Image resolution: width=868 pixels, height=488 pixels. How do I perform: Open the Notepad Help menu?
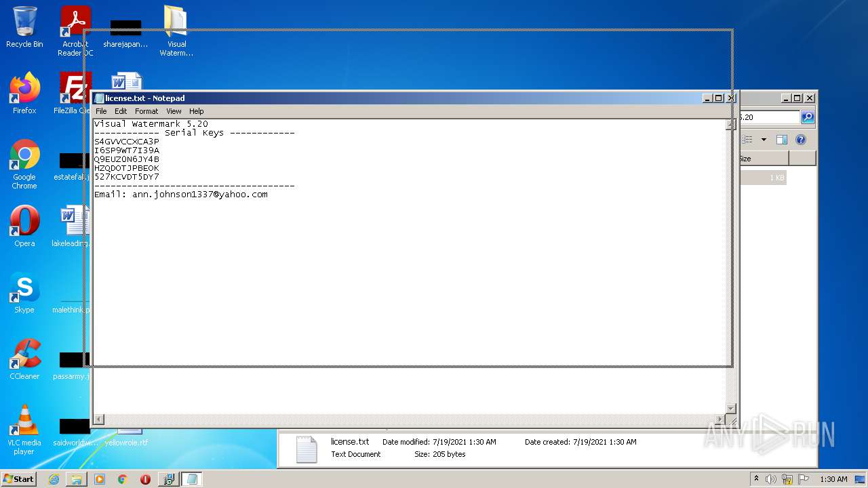pyautogui.click(x=196, y=111)
